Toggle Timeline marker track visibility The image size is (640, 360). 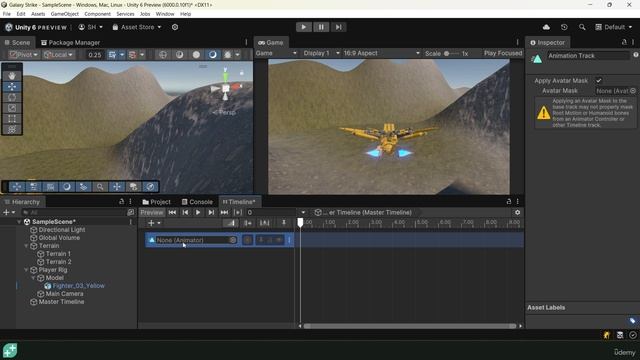(x=284, y=223)
